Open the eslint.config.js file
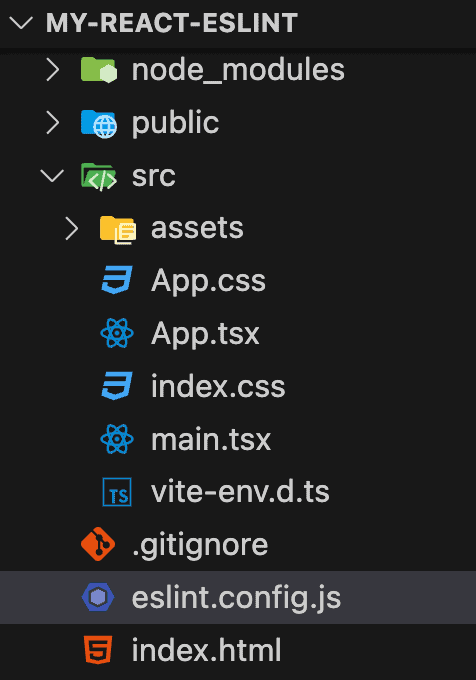This screenshot has width=476, height=680. (x=236, y=600)
